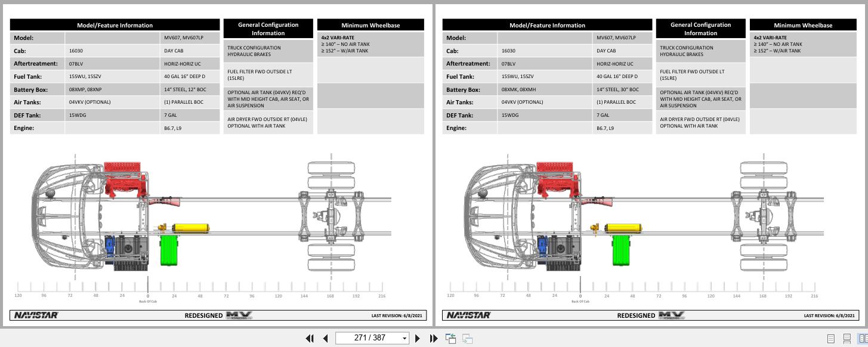Click '08XMP, 08XNP' battery box code on left page
Image resolution: width=868 pixels, height=347 pixels.
(85, 89)
